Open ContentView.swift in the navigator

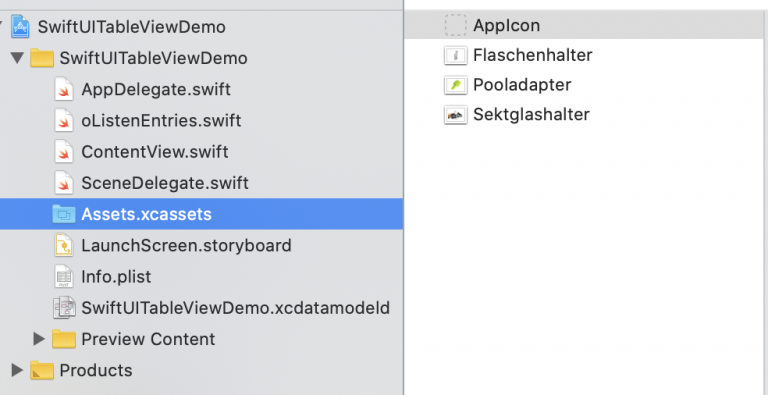tap(155, 152)
